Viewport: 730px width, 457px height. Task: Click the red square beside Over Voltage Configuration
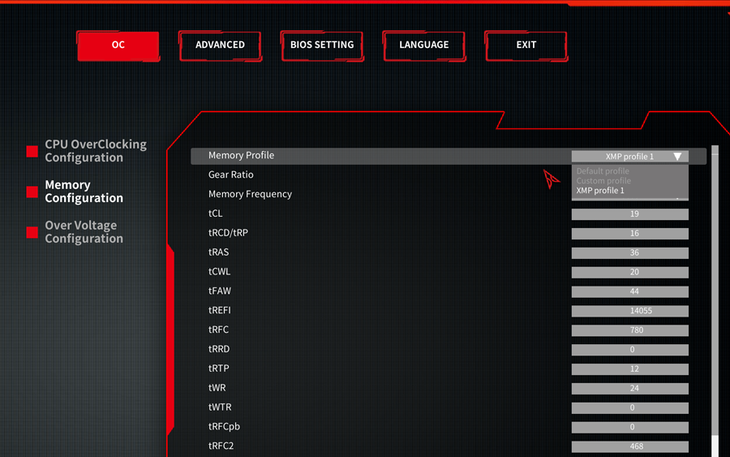[32, 232]
